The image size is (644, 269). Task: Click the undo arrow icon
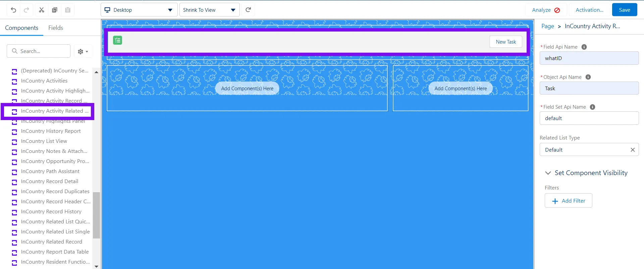[x=13, y=10]
